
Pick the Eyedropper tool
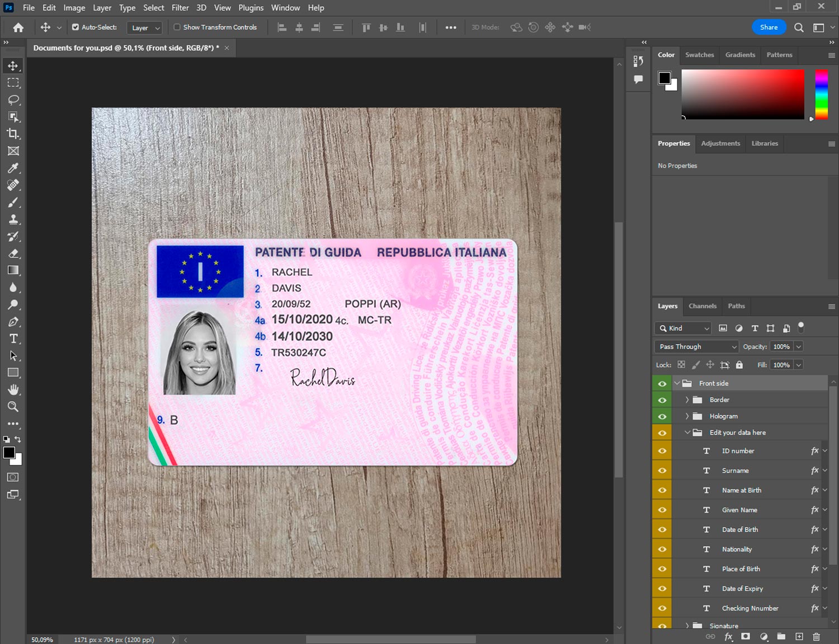tap(13, 168)
